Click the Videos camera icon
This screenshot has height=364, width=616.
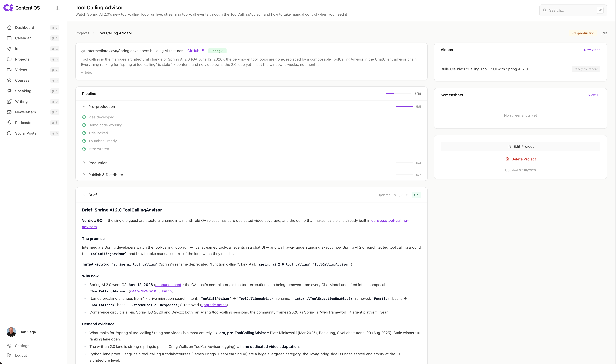9,70
